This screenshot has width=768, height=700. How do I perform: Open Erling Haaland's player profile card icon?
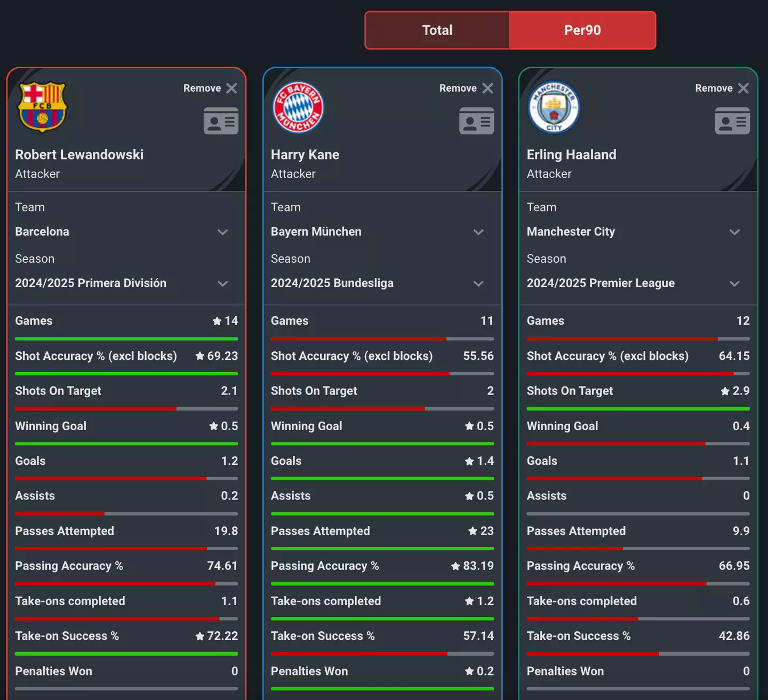click(x=732, y=121)
